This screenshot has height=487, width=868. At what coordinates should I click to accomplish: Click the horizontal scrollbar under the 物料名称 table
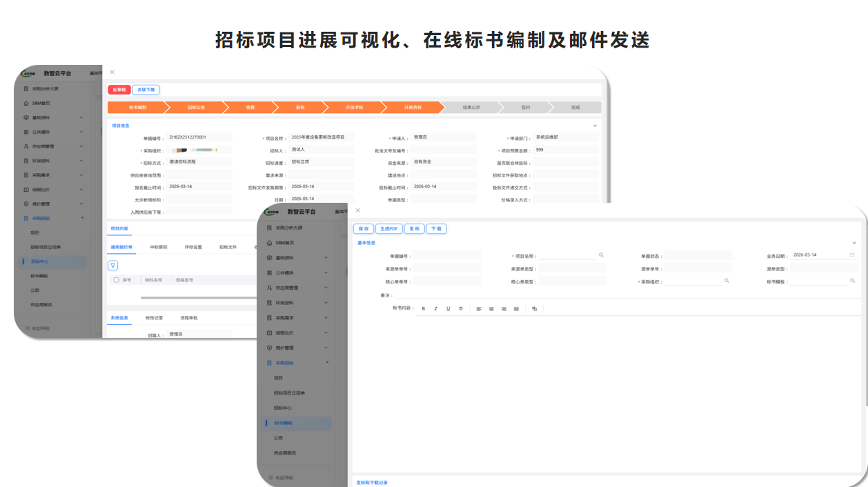200,297
